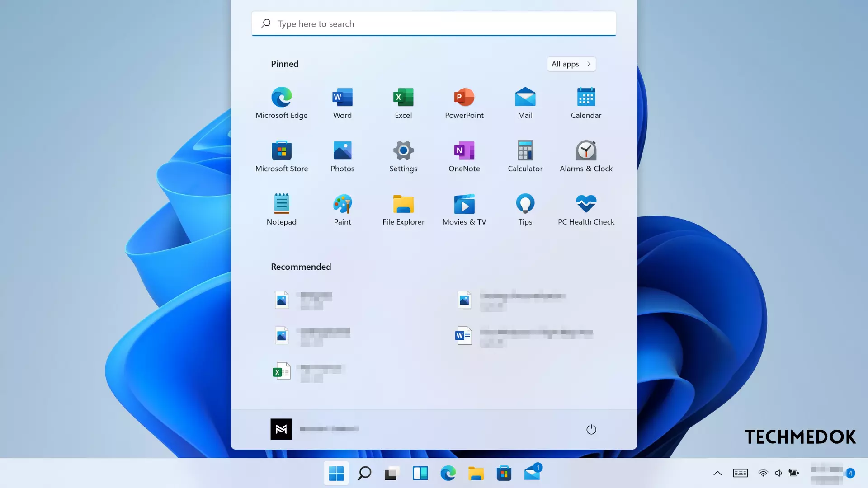Viewport: 868px width, 488px height.
Task: Show hidden icons in system tray
Action: pyautogui.click(x=717, y=473)
